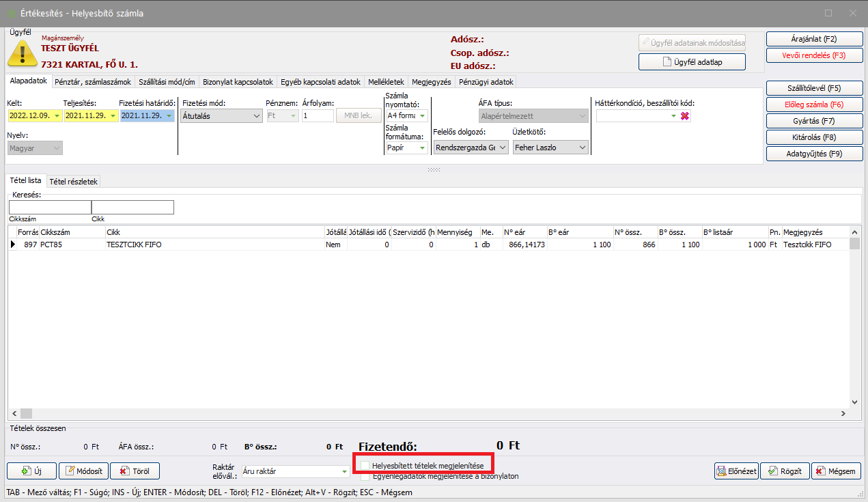Open the Tétel részletek tab
Viewport: 868px width, 502px height.
74,181
